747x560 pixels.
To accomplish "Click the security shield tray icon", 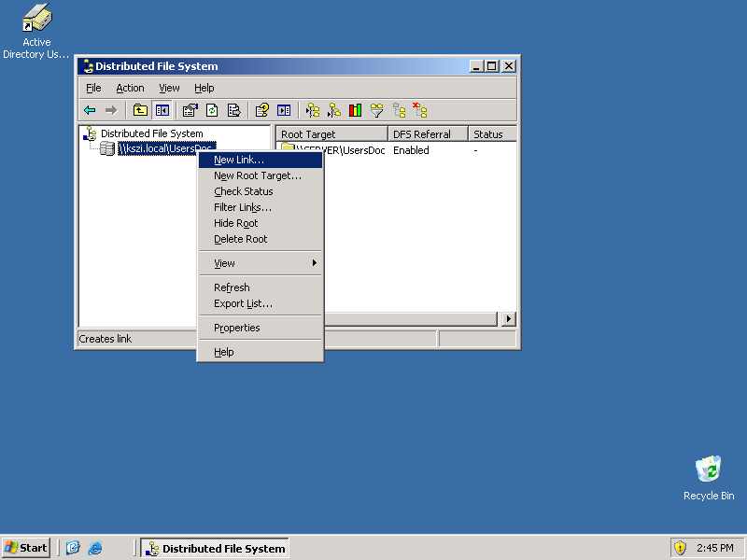I will coord(680,548).
